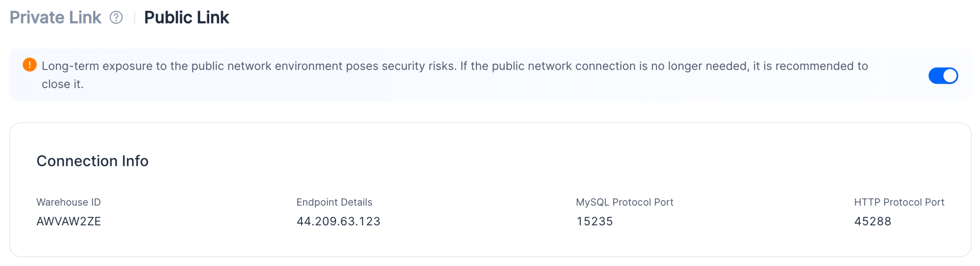The height and width of the screenshot is (266, 980).
Task: Select the Public Link tab
Action: pyautogui.click(x=187, y=18)
